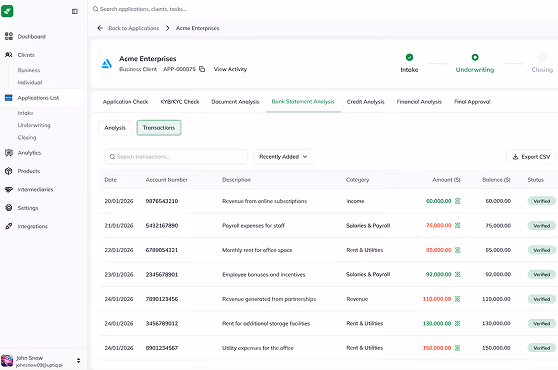Collapse the sidebar with the panel icon
The image size is (558, 370).
(x=75, y=11)
